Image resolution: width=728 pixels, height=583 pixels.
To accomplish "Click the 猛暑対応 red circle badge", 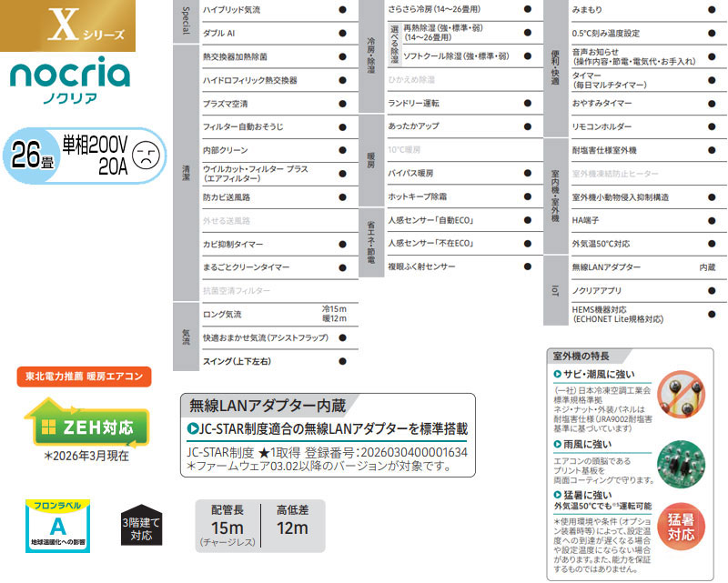I will pyautogui.click(x=681, y=527).
